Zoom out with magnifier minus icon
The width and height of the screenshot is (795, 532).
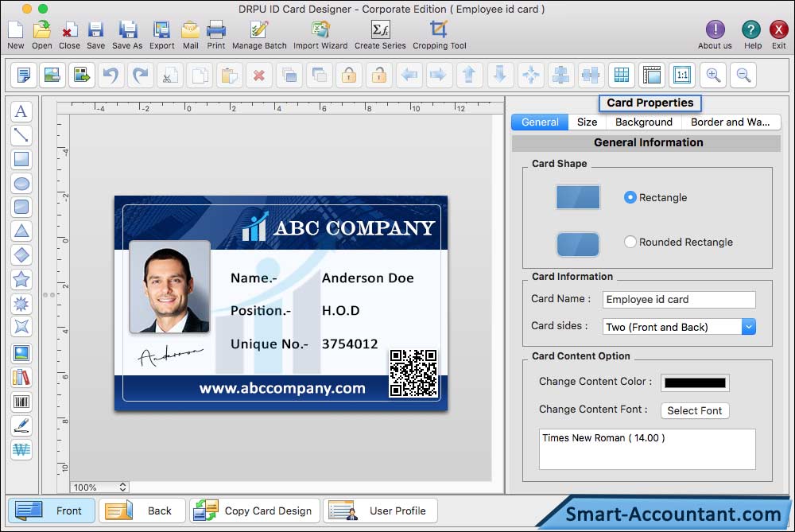(744, 75)
